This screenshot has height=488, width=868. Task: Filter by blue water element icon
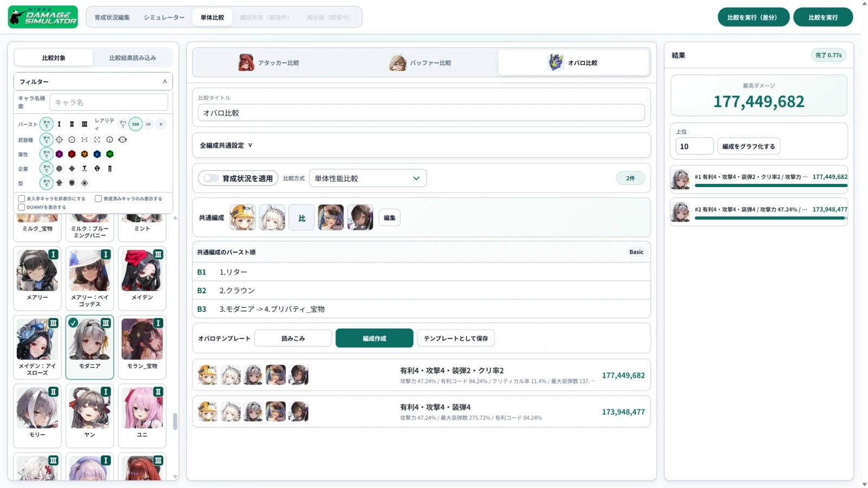pos(97,154)
